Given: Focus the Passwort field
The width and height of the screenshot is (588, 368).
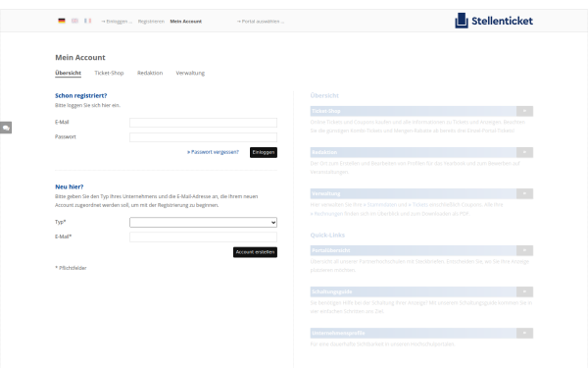Looking at the screenshot, I should (203, 137).
